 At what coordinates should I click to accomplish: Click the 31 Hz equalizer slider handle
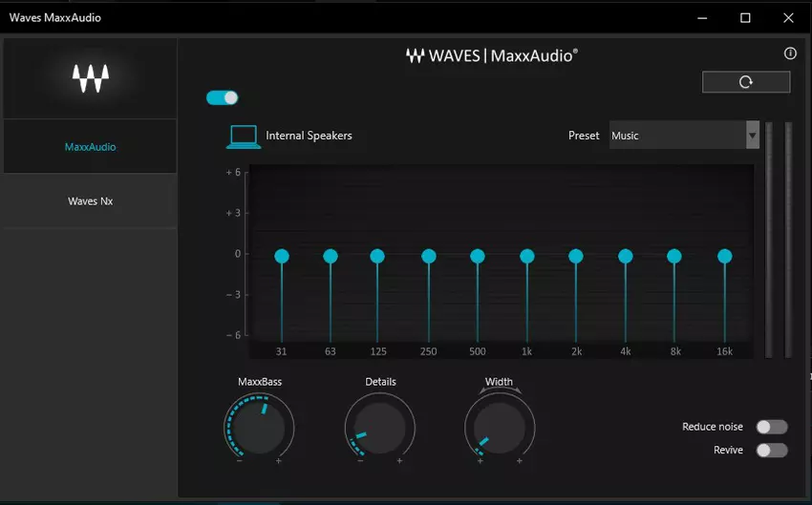coord(281,256)
